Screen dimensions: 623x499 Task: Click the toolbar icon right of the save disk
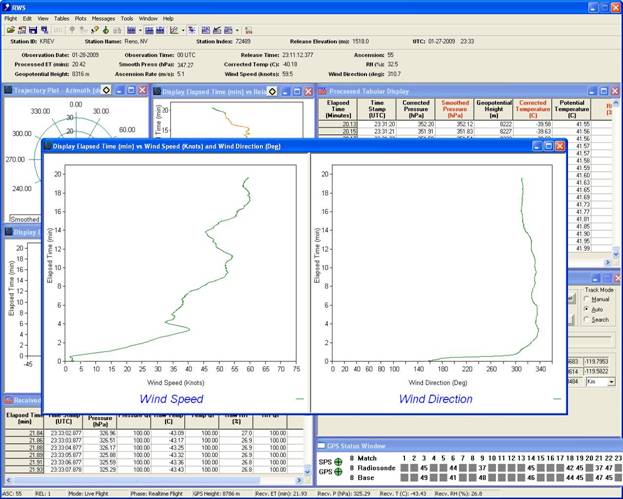click(44, 30)
